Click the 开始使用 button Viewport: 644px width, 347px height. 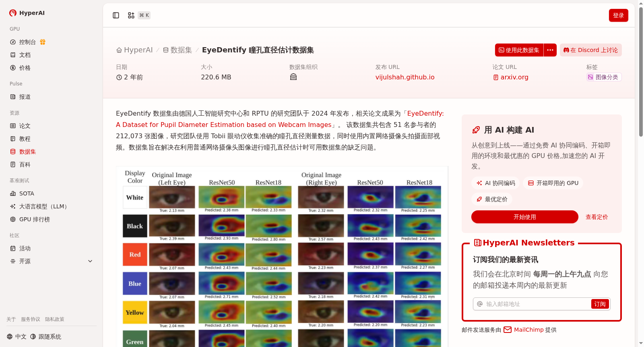pos(525,217)
